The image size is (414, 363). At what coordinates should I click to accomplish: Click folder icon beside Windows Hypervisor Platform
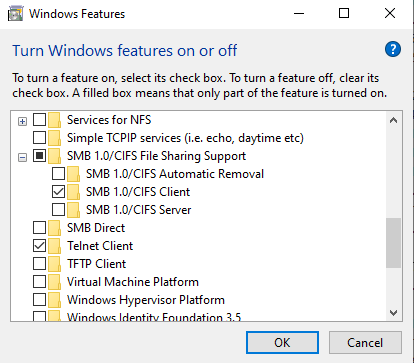pyautogui.click(x=54, y=300)
